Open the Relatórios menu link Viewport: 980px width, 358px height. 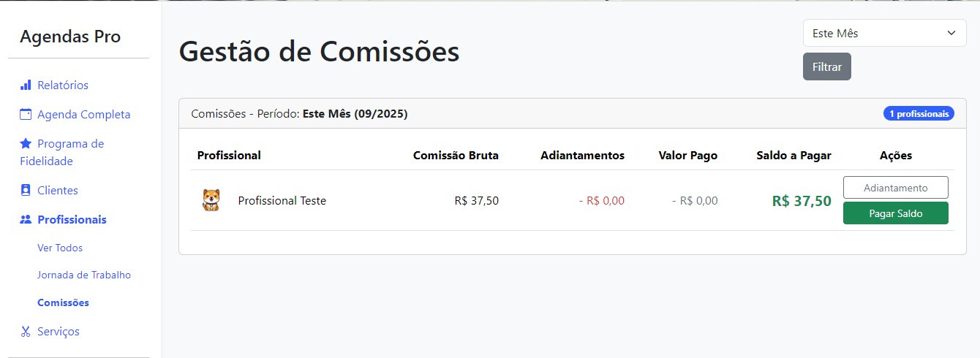pyautogui.click(x=63, y=85)
